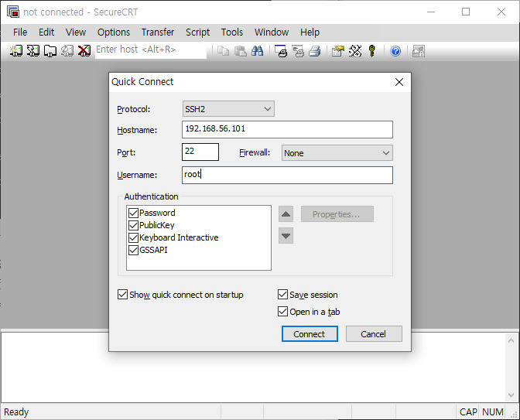Click the Cancel button
Screen dimensions: 520x420
[374, 334]
